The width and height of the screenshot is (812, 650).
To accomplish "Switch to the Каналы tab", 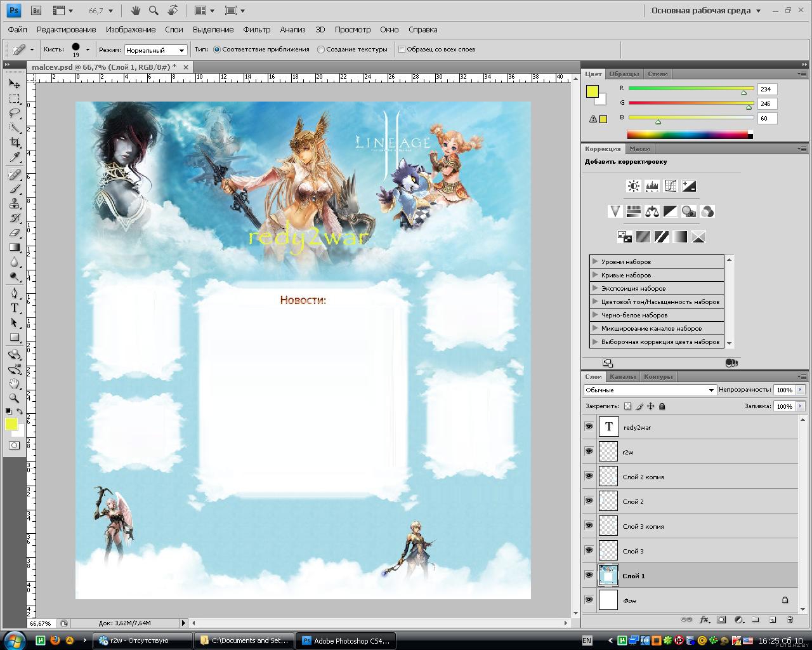I will click(x=622, y=376).
